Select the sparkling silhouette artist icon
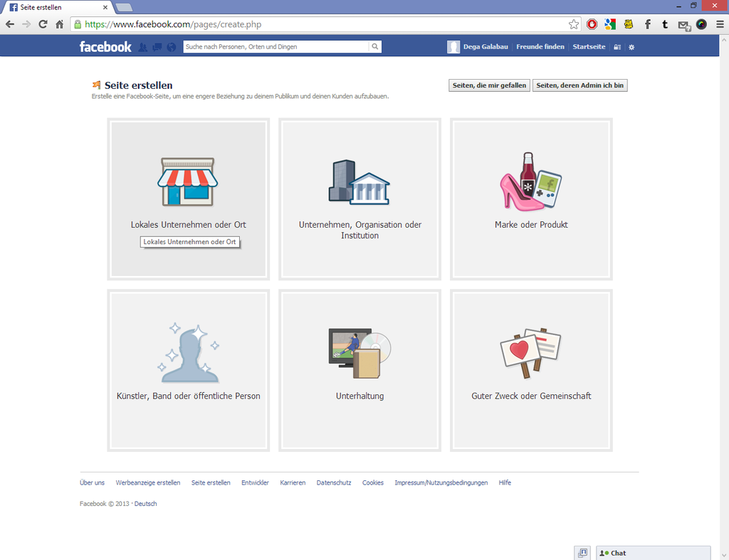 click(x=188, y=352)
